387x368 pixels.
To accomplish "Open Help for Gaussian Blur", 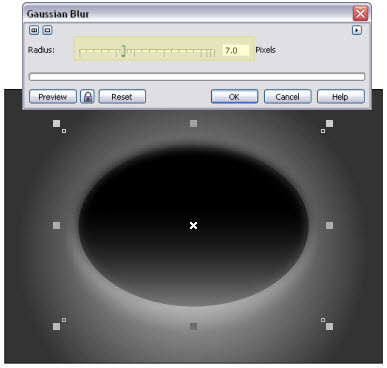I will coord(341,97).
